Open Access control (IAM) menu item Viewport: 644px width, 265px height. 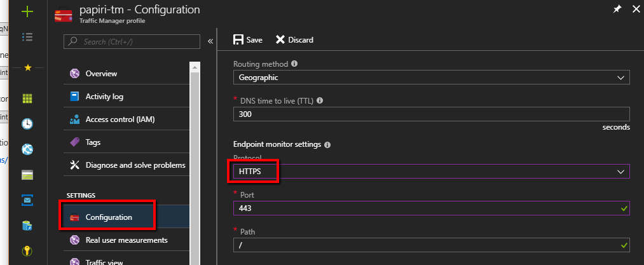[127, 119]
